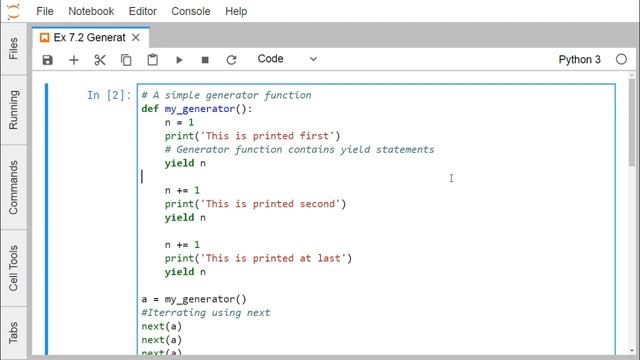The height and width of the screenshot is (360, 640).
Task: Open the Editor menu
Action: (142, 11)
